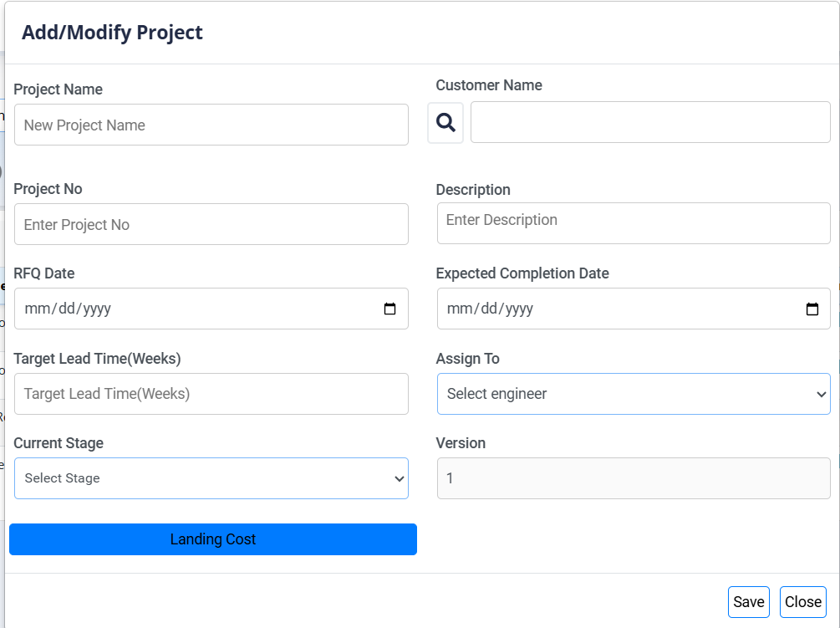Viewport: 840px width, 628px height.
Task: Expand the Assign To list of engineers
Action: click(x=634, y=394)
